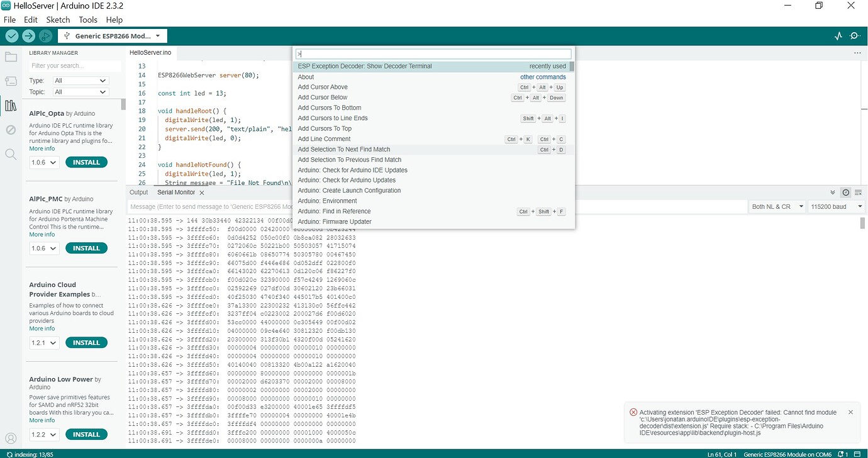The height and width of the screenshot is (458, 868).
Task: Open the Serial Plotter
Action: coord(839,36)
